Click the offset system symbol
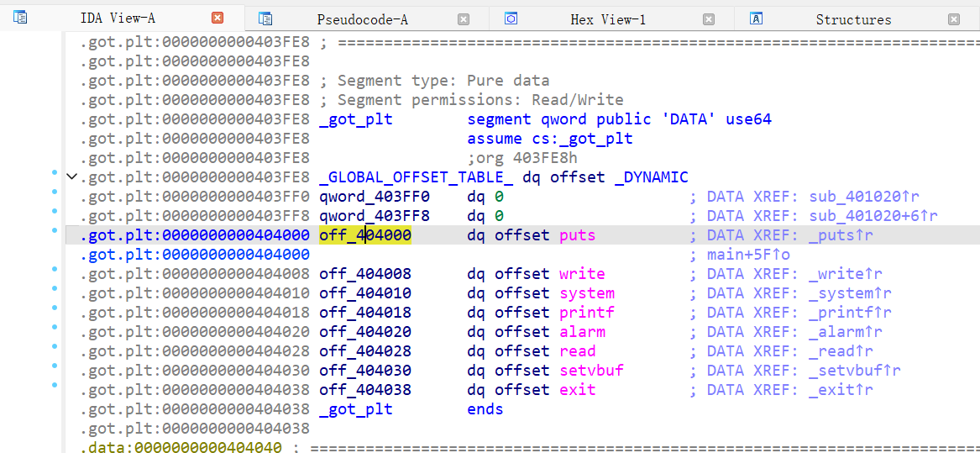The width and height of the screenshot is (980, 453). [587, 293]
